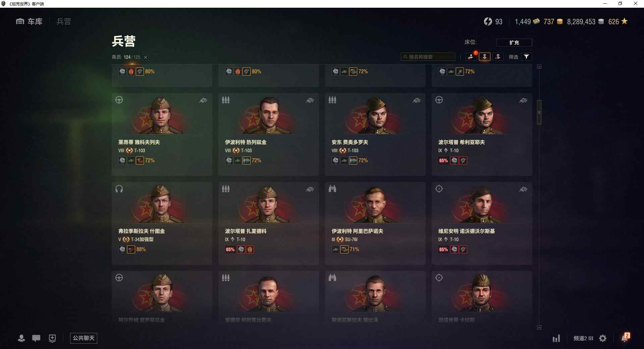Open the 公共聊天 public chat button
This screenshot has height=349, width=644.
84,338
